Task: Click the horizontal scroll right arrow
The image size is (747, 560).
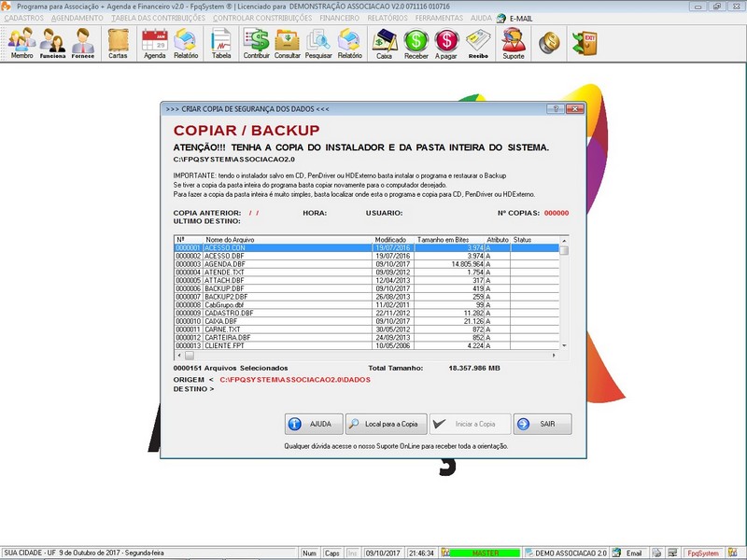Action: (x=554, y=356)
